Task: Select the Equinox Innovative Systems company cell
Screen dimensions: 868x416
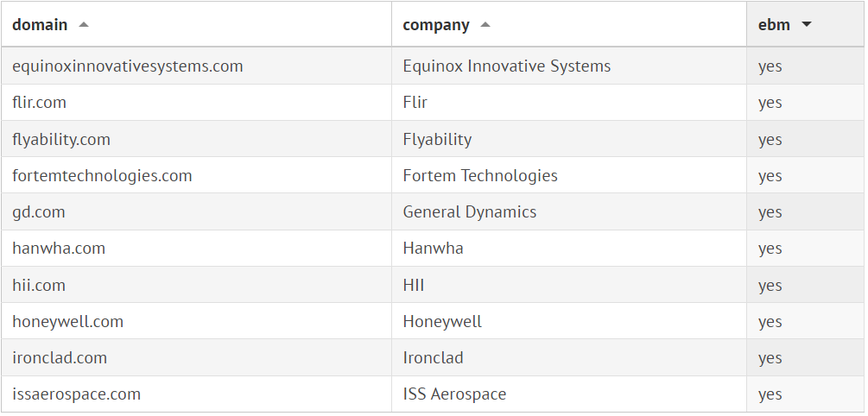Action: coord(507,66)
